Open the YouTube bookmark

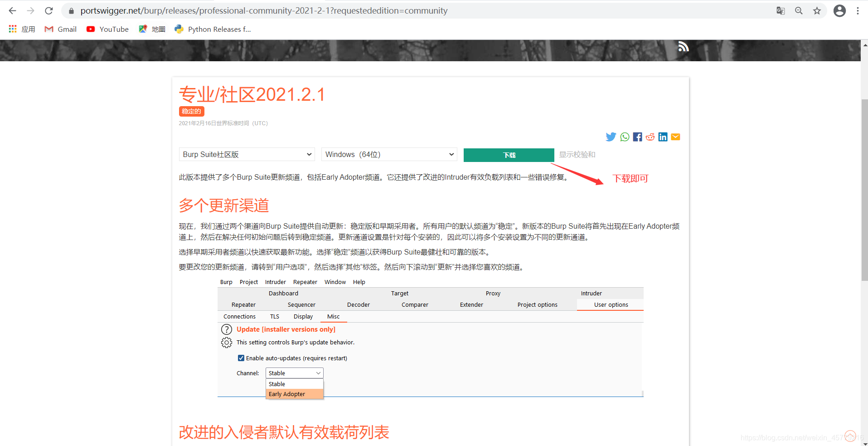tap(107, 29)
